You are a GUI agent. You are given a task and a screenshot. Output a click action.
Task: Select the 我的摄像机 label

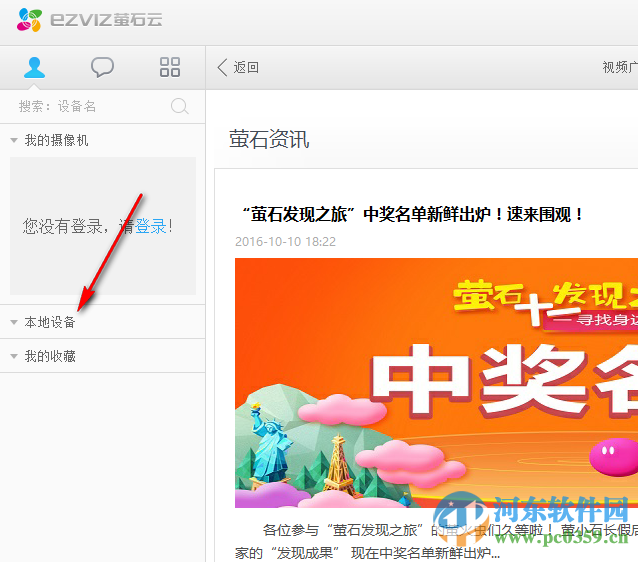[x=56, y=140]
